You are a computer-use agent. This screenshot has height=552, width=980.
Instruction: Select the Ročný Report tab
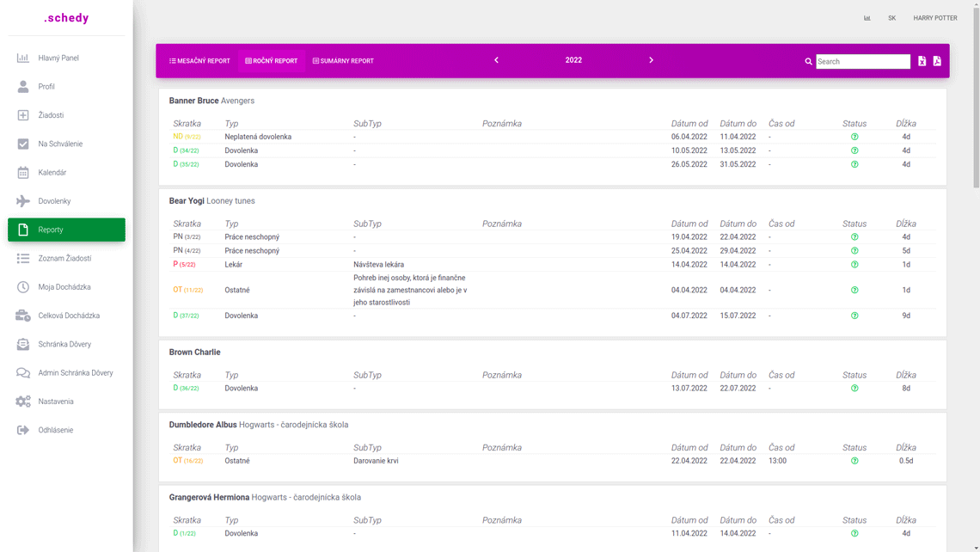[x=271, y=61]
